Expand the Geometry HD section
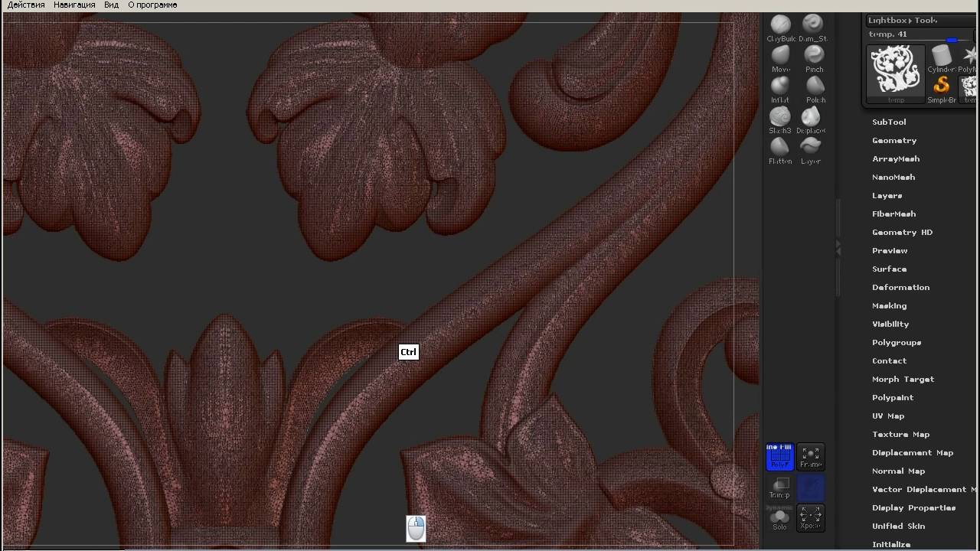 pyautogui.click(x=902, y=233)
